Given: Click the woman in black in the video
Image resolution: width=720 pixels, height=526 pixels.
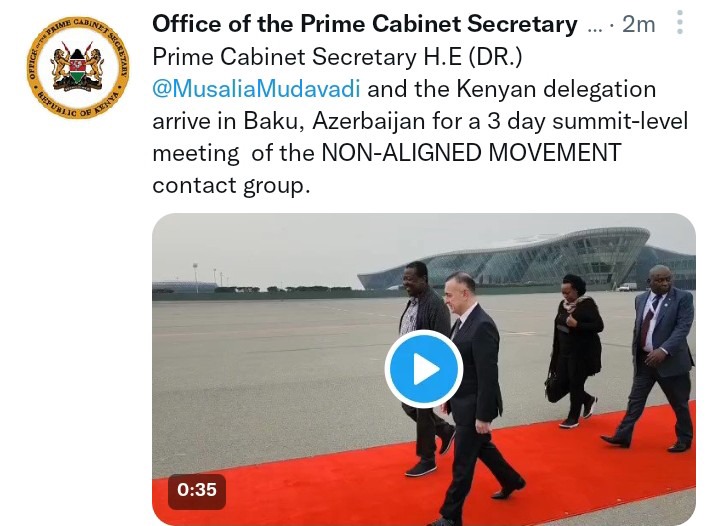Looking at the screenshot, I should (x=575, y=351).
